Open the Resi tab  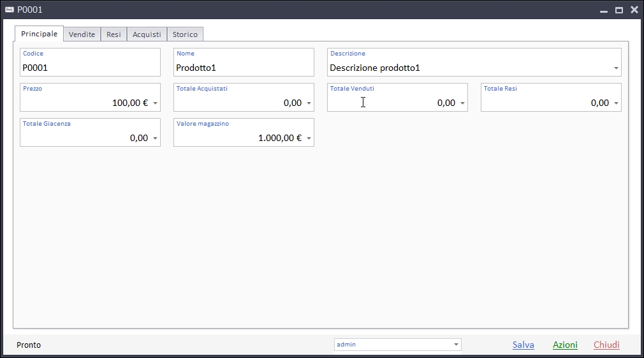point(113,34)
